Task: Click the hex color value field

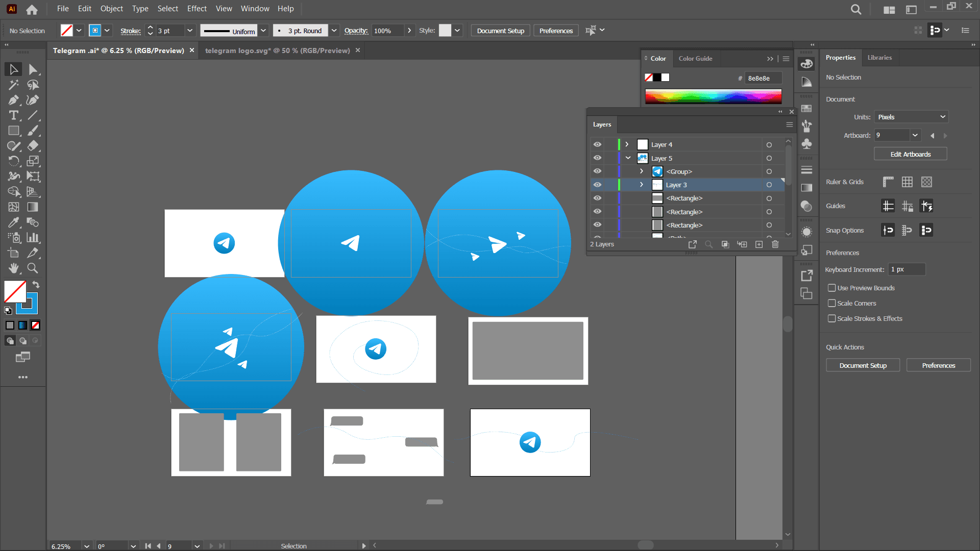Action: click(763, 79)
